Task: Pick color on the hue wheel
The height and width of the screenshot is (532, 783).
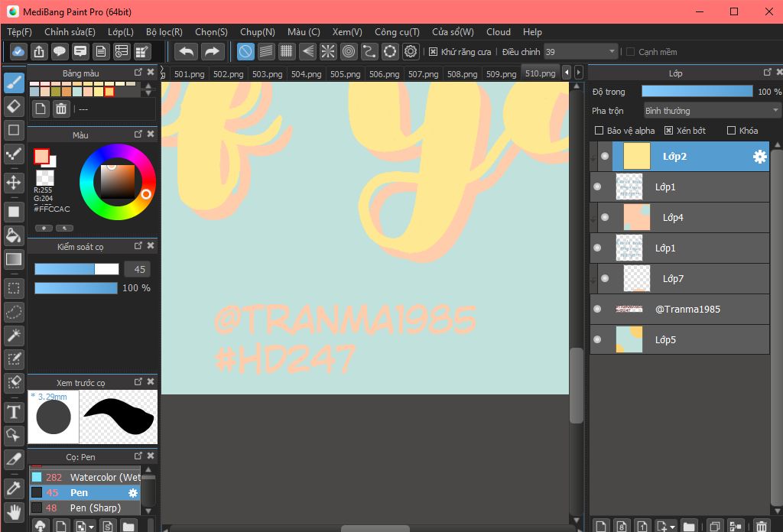Action: (118, 182)
